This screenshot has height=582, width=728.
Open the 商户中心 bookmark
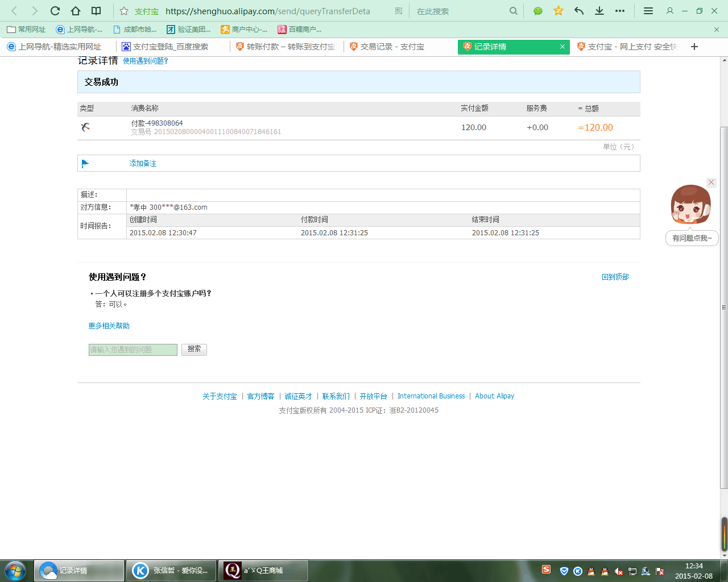pos(245,29)
